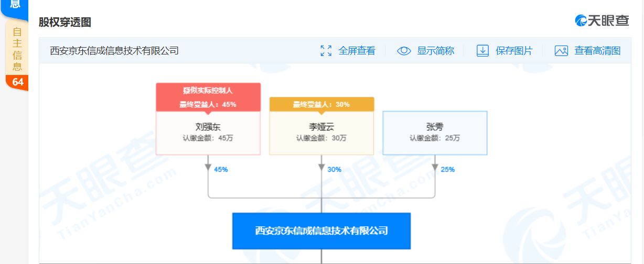Click the orange 最终受益人 30% tag

pyautogui.click(x=321, y=104)
